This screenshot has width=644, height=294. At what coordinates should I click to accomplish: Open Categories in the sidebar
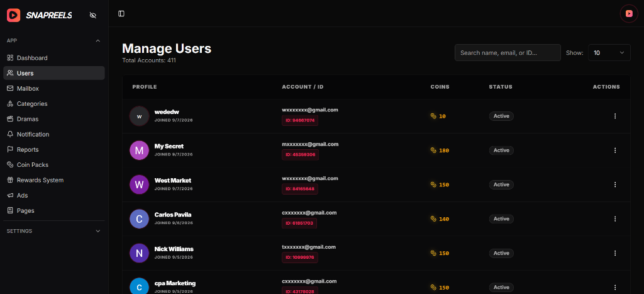coord(54,104)
